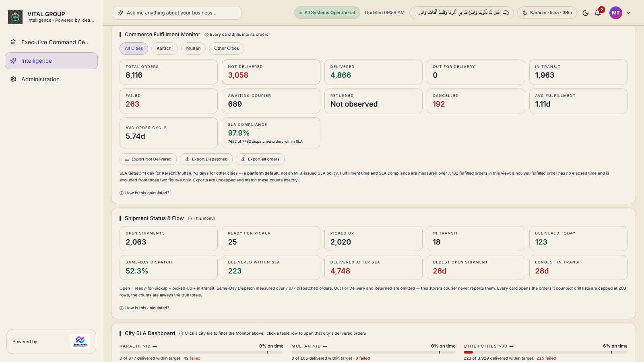
Task: Open Delivered Today 123 card
Action: coord(578,239)
